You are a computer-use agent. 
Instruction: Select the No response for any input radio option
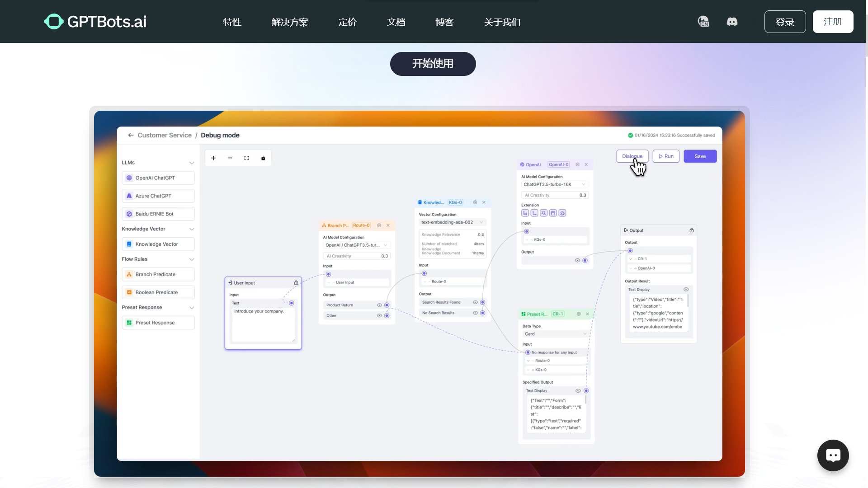pos(528,352)
